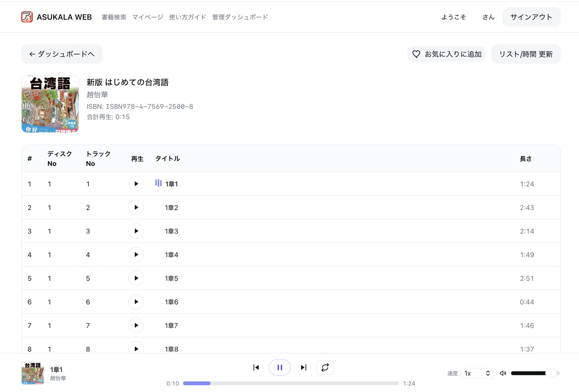Skip to the previous track
Viewport: 579px width, 392px height.
pyautogui.click(x=256, y=367)
